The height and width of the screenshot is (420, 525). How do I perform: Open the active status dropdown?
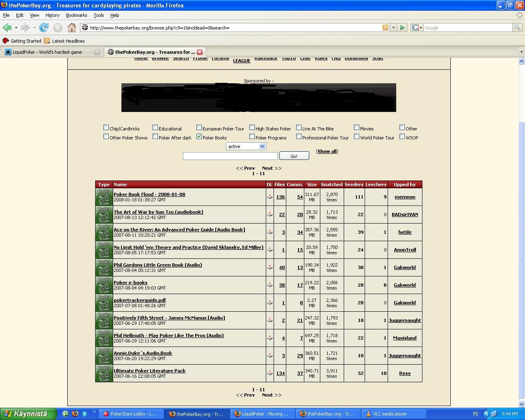click(x=246, y=146)
